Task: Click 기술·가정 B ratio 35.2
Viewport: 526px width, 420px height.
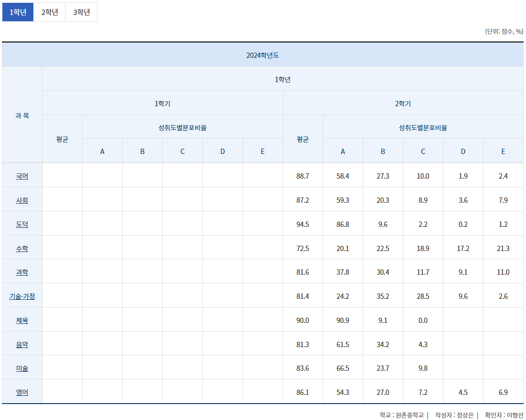Action: click(383, 296)
